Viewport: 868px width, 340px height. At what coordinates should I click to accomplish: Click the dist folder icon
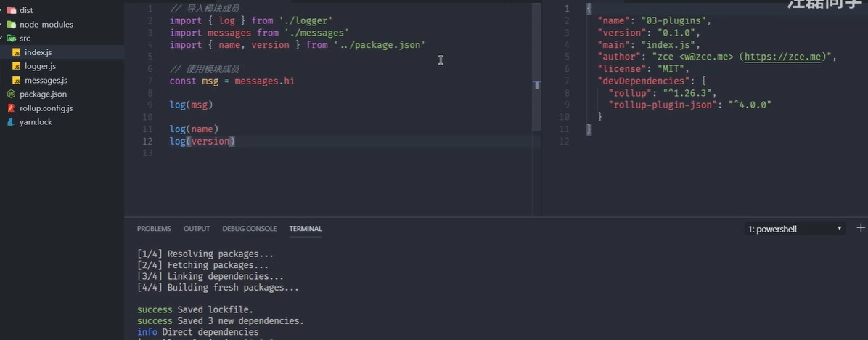click(12, 10)
